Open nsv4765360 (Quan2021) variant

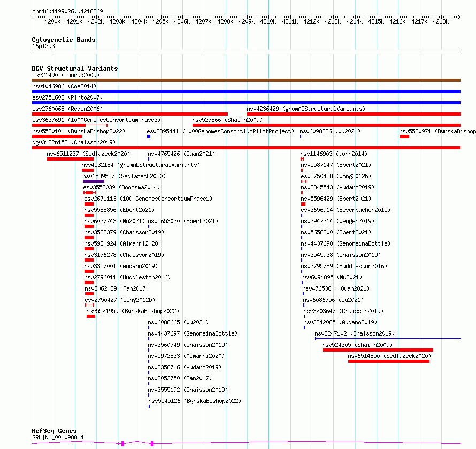coord(336,288)
